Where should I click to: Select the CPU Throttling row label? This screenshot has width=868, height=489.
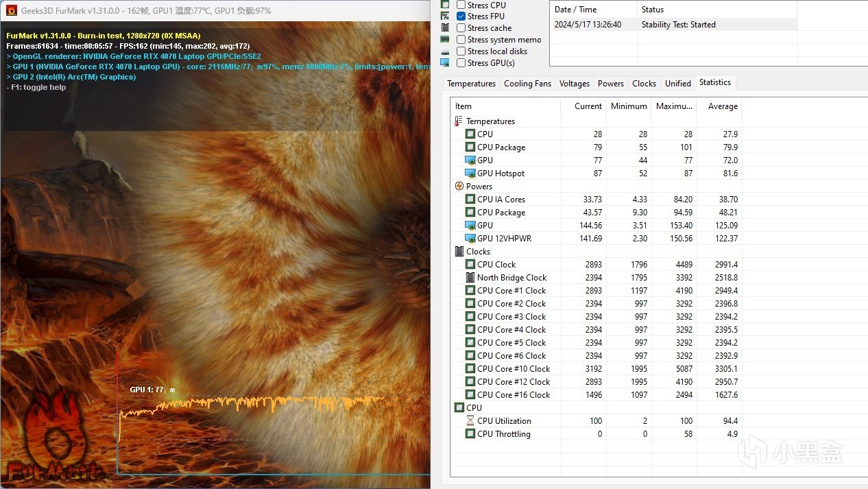click(503, 434)
